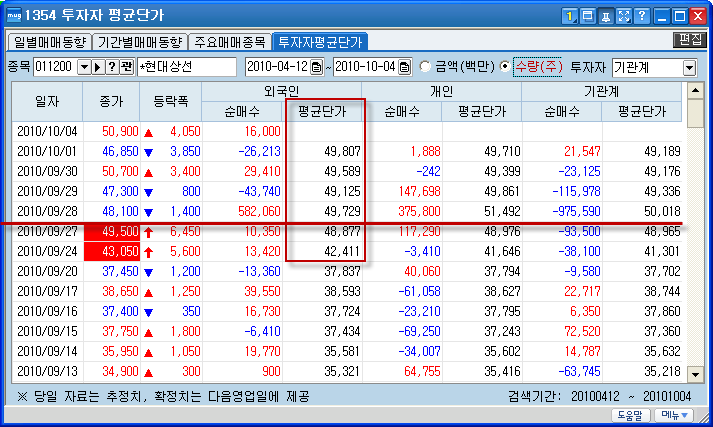Expand the 메뉴 dropdown button
The height and width of the screenshot is (427, 713).
pyautogui.click(x=674, y=415)
